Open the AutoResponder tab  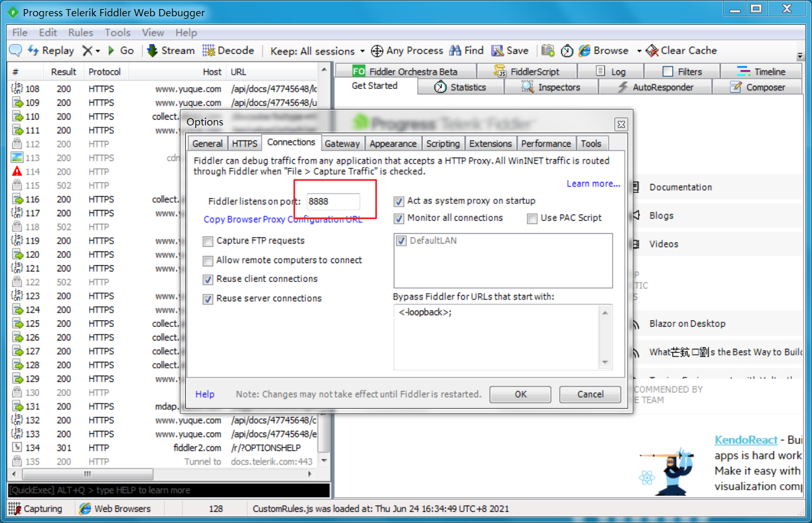pos(655,87)
